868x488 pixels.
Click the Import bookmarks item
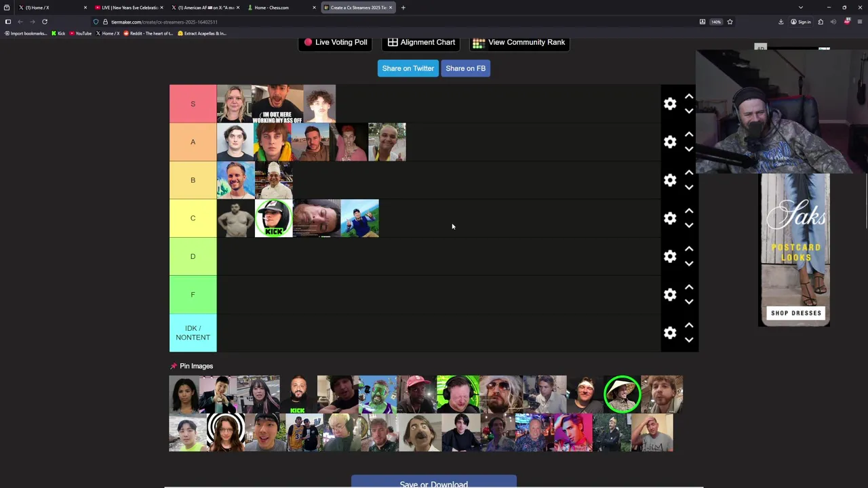pos(26,33)
